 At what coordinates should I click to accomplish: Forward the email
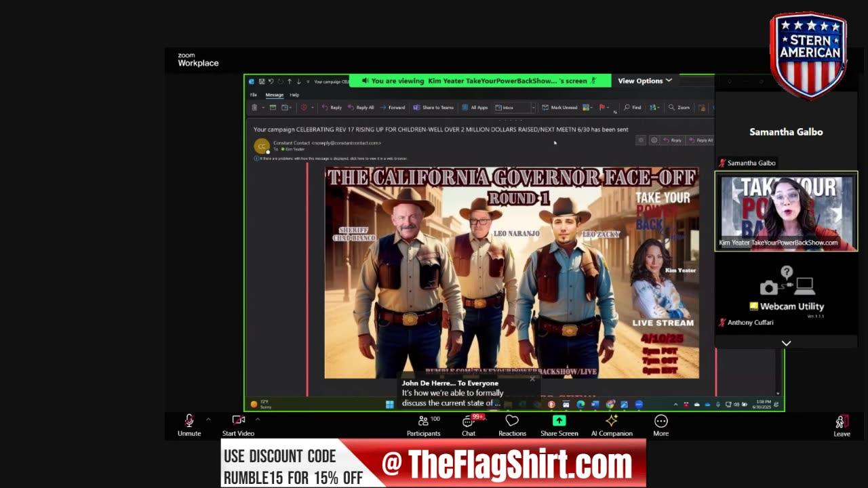click(393, 107)
